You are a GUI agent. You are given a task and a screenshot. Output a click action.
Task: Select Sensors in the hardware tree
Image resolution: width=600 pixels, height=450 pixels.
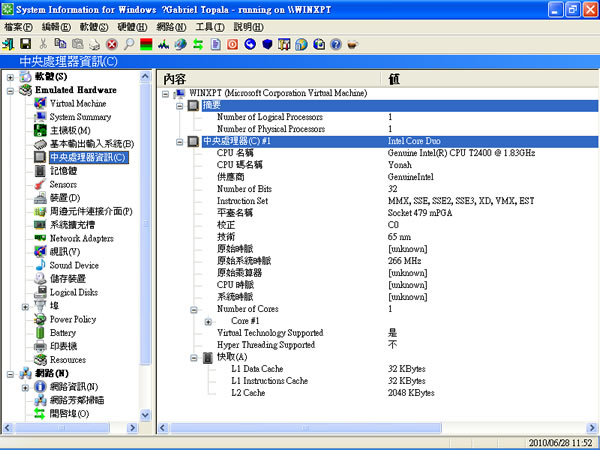click(x=63, y=185)
